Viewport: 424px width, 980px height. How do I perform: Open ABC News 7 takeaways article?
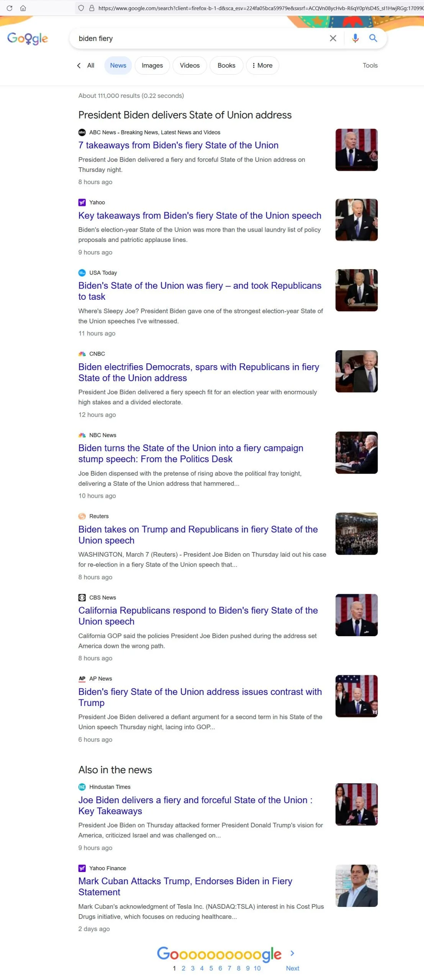click(x=178, y=145)
